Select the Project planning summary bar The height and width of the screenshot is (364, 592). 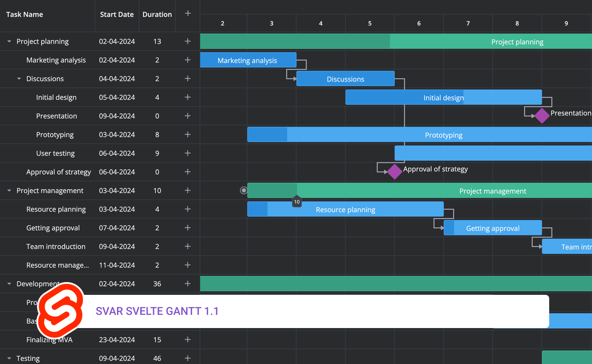(396, 41)
